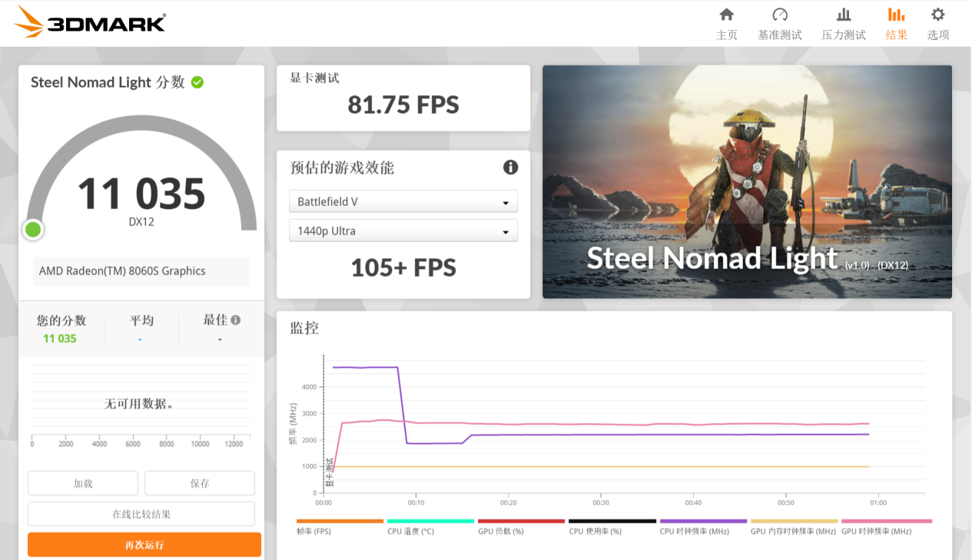Click the Steel Nomad Light banner image

point(747,181)
